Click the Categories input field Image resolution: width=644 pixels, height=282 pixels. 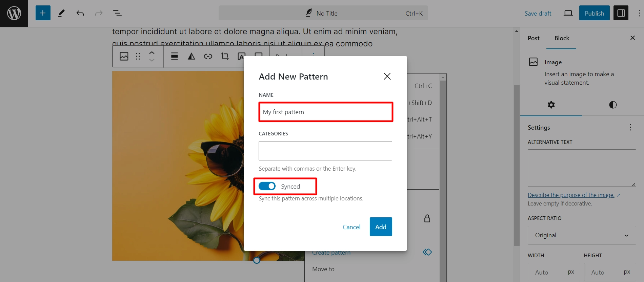pos(325,151)
